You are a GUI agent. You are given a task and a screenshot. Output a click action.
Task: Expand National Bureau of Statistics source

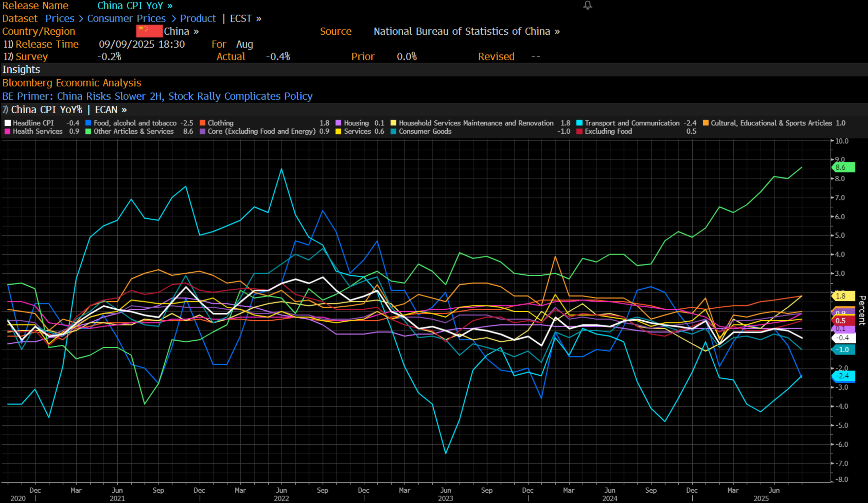466,31
